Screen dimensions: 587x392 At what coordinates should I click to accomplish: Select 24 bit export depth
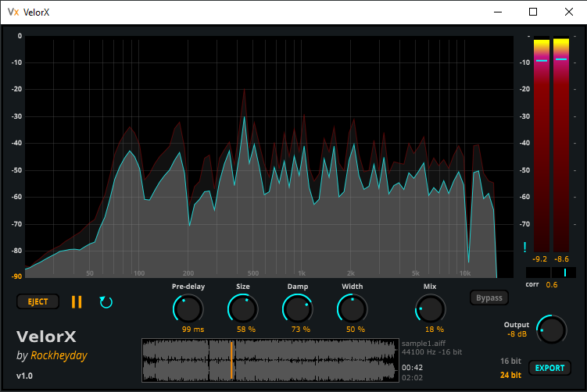(510, 375)
